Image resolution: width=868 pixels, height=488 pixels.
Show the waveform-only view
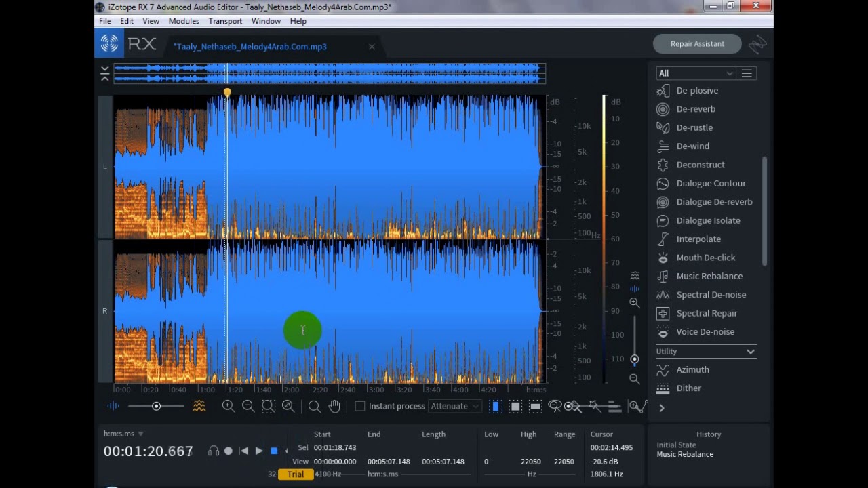[x=113, y=406]
